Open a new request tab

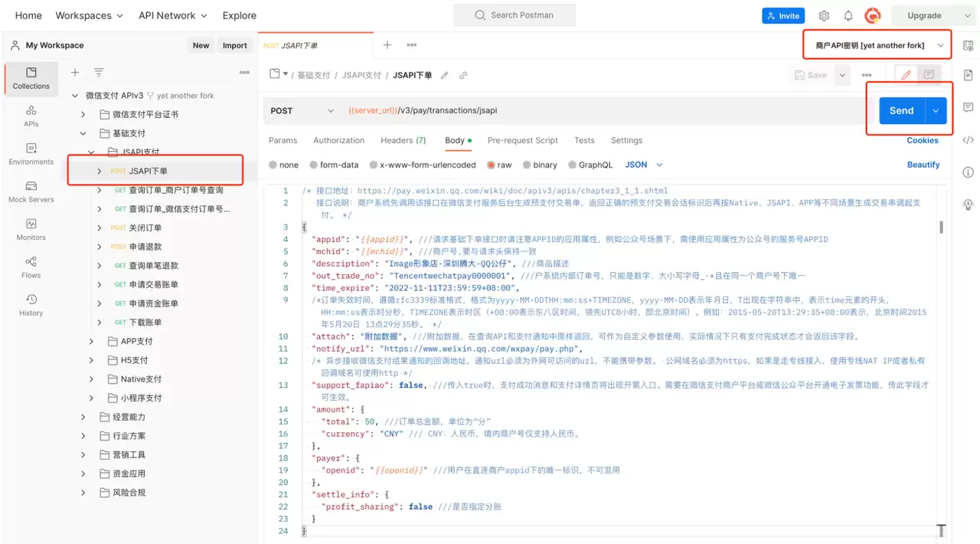click(387, 45)
